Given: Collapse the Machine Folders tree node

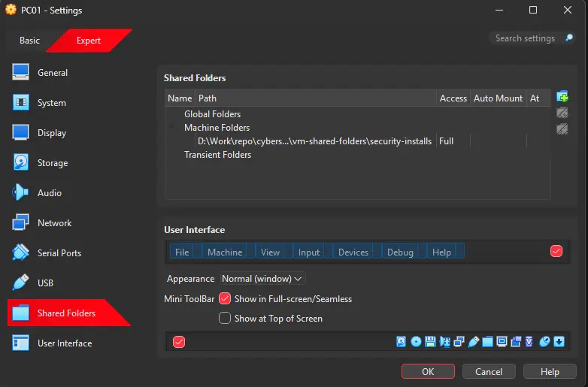Looking at the screenshot, I should click(172, 128).
